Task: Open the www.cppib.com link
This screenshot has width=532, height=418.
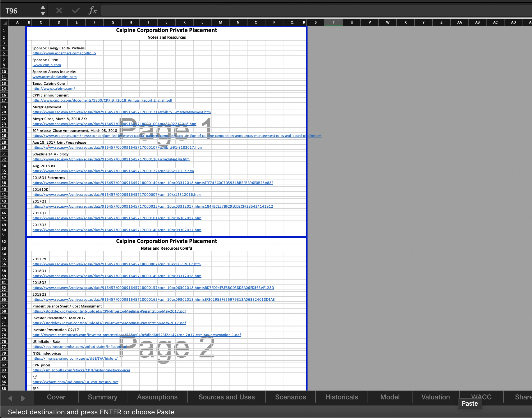Action: pyautogui.click(x=47, y=65)
